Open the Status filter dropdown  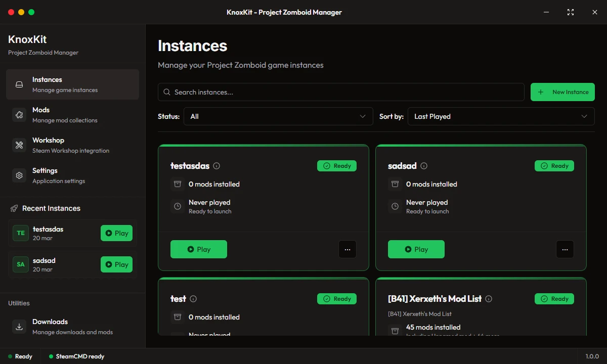[278, 116]
